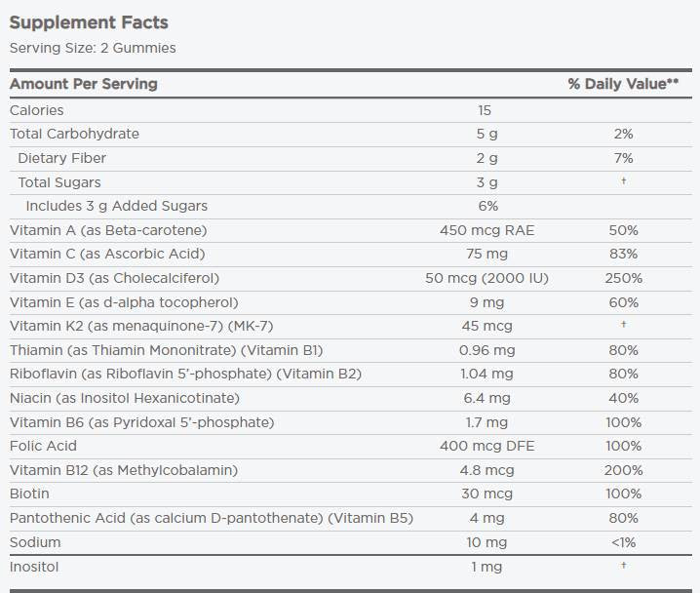Click the Inositol row label
Viewport: 700px width, 593px height.
point(35,566)
